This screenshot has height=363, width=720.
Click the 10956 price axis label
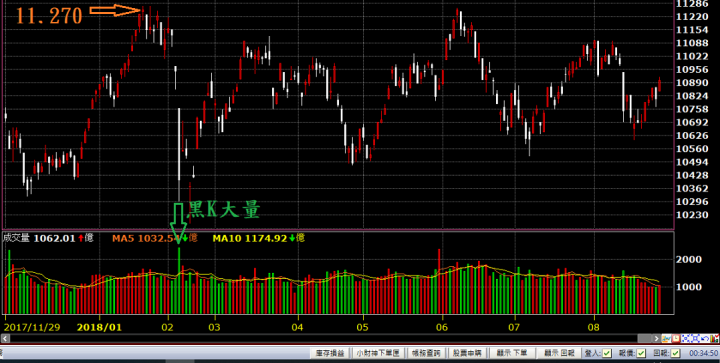pos(692,69)
